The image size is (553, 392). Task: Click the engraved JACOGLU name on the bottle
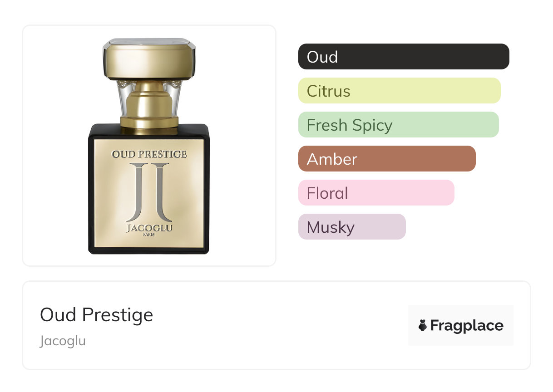pos(149,228)
